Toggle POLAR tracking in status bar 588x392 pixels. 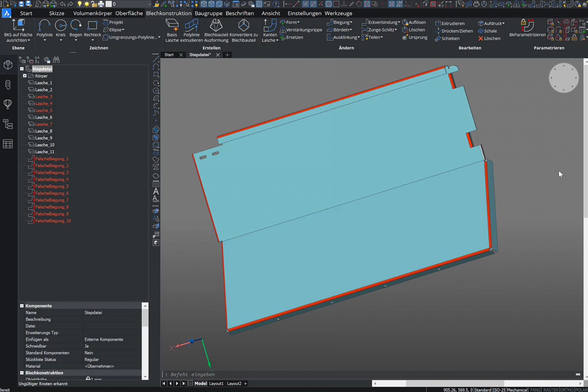point(581,390)
